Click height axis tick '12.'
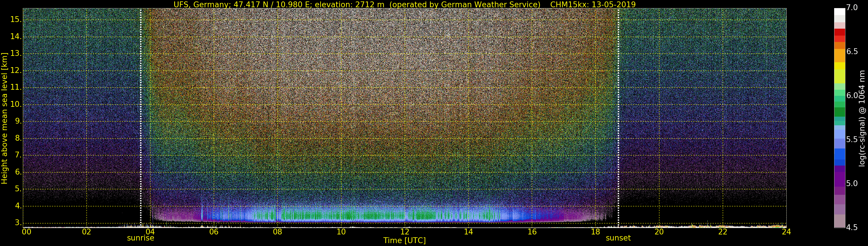Image resolution: width=868 pixels, height=246 pixels. [16, 70]
